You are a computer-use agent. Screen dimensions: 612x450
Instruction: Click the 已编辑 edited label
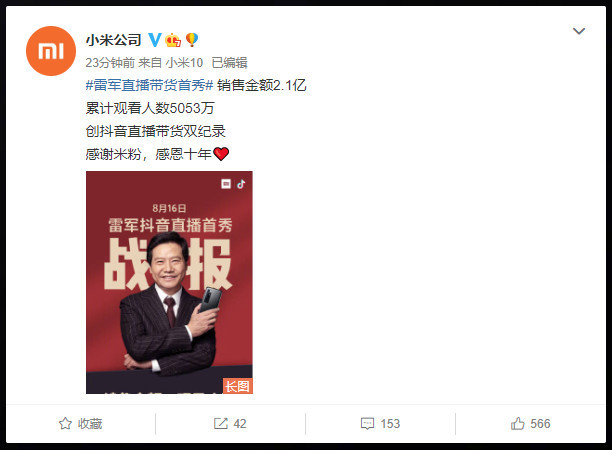tap(230, 62)
